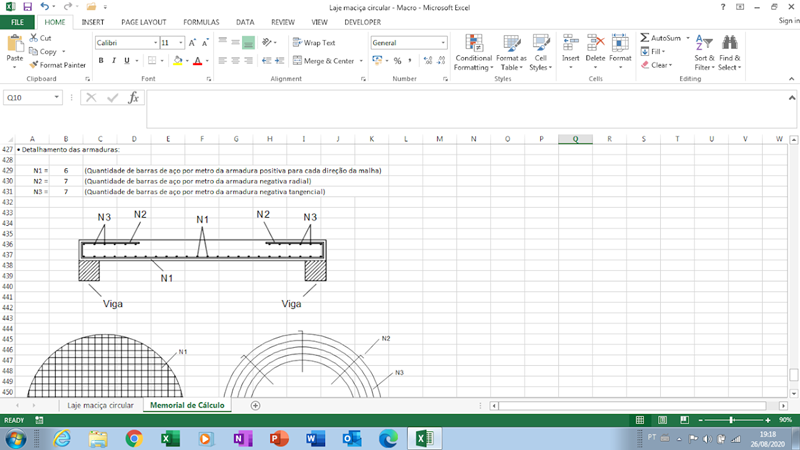Open the Font Color dropdown arrow
Viewport: 800px width, 450px height.
207,61
